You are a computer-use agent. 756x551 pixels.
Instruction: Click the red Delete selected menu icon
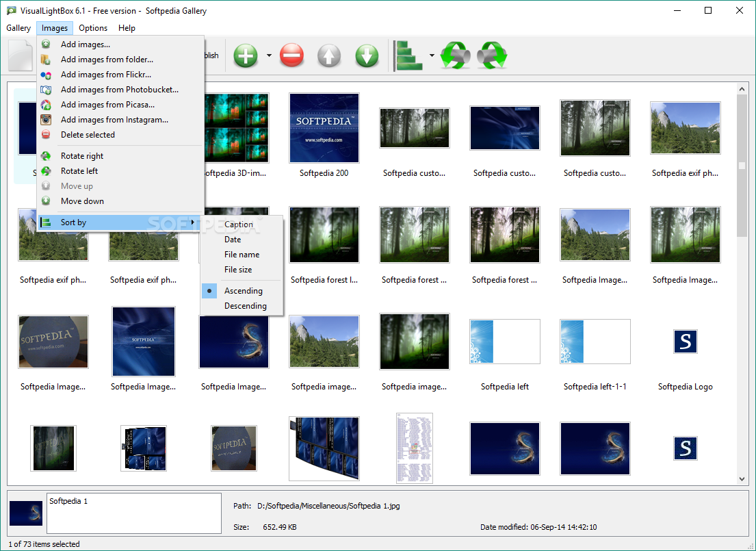pyautogui.click(x=46, y=135)
